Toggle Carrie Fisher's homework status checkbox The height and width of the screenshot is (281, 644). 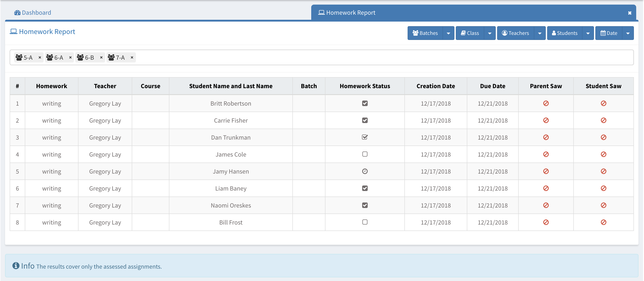click(x=365, y=120)
